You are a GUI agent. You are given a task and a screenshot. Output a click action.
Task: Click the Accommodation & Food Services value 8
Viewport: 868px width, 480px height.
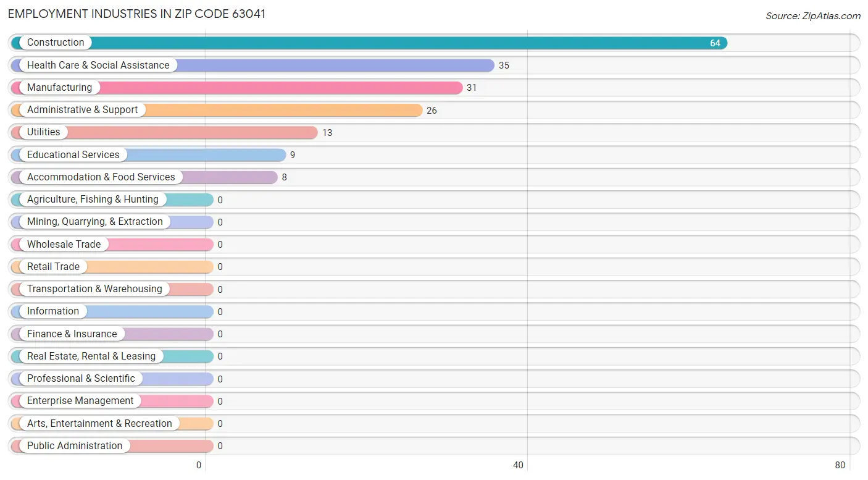click(285, 177)
